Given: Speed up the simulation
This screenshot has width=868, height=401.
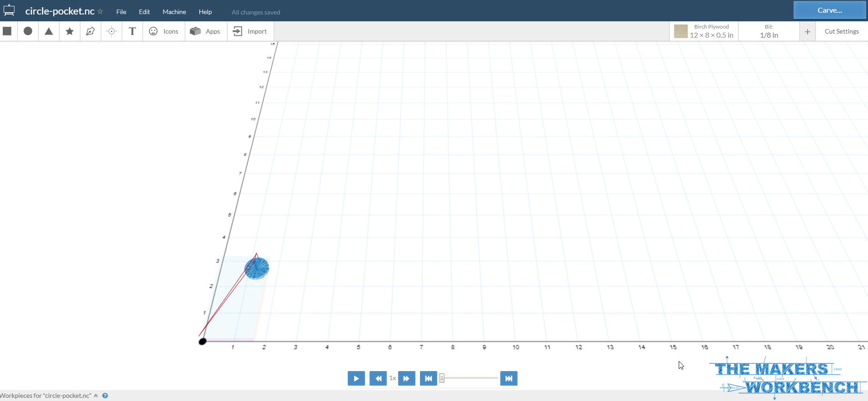Looking at the screenshot, I should tap(407, 378).
